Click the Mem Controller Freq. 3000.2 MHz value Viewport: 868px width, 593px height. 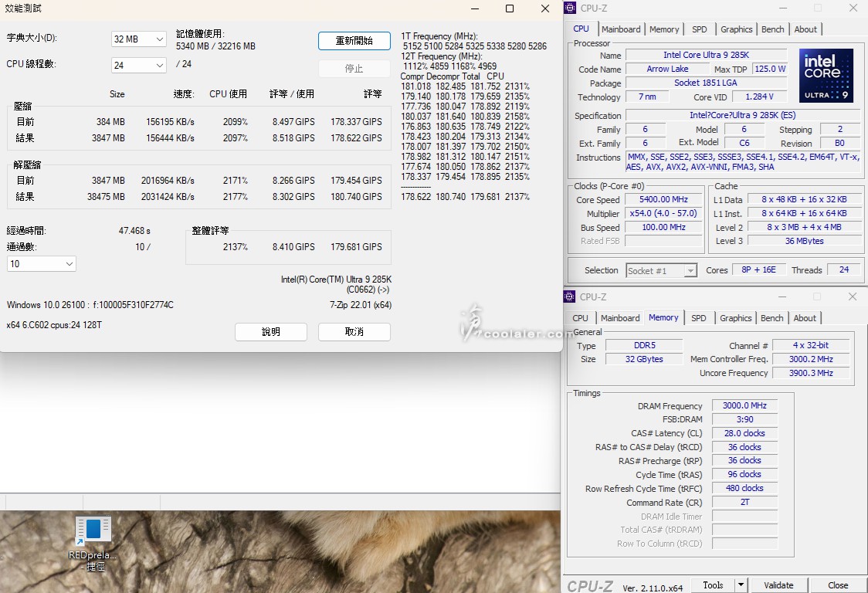coord(810,359)
